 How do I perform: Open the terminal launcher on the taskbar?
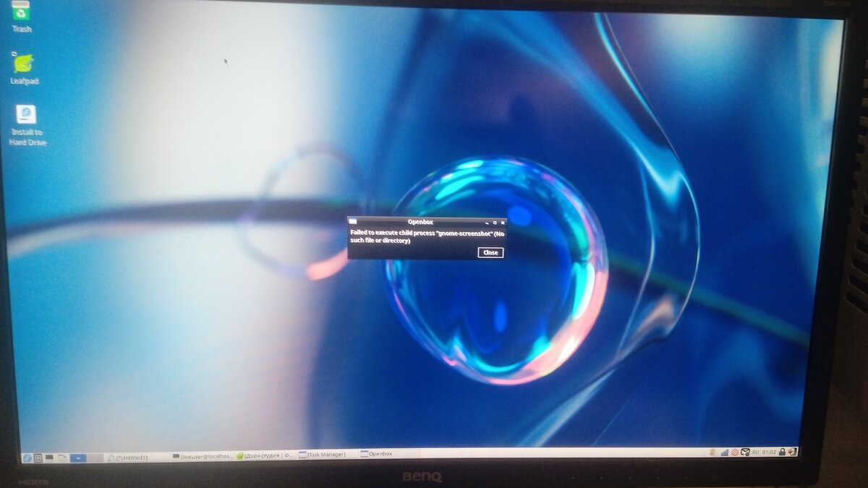click(x=49, y=457)
